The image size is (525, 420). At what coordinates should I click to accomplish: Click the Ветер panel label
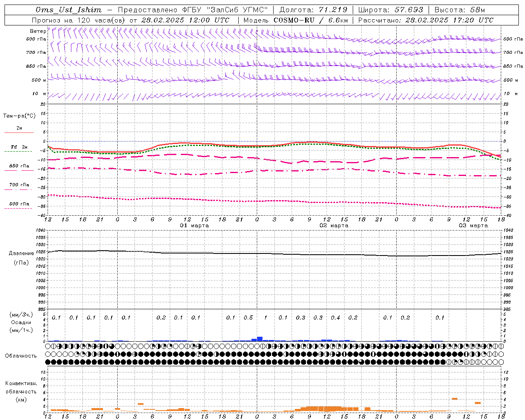(x=38, y=31)
